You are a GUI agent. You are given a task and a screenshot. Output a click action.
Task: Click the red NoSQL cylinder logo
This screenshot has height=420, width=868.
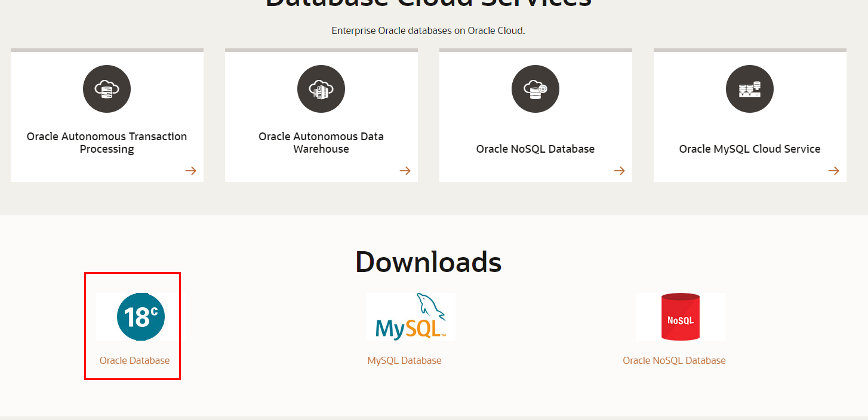(x=681, y=317)
